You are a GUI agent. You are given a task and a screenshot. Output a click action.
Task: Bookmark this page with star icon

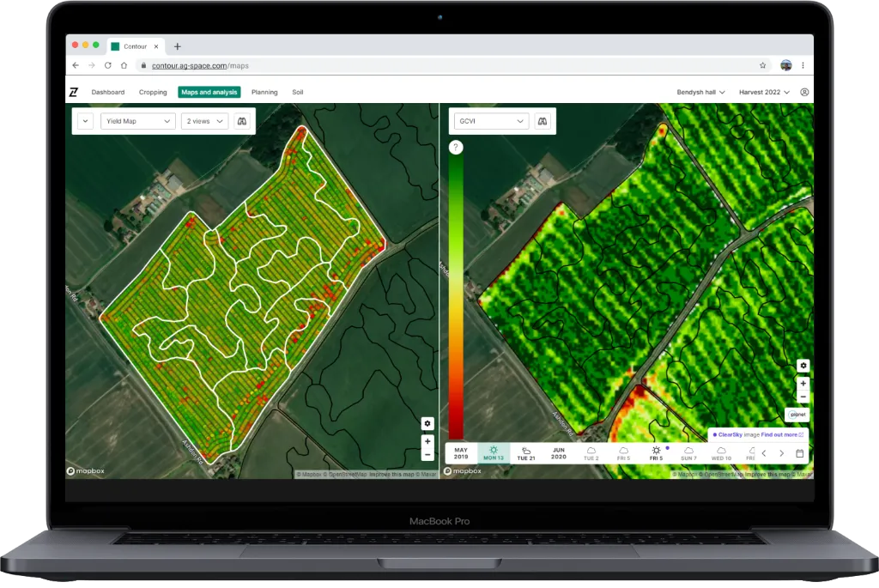point(762,65)
